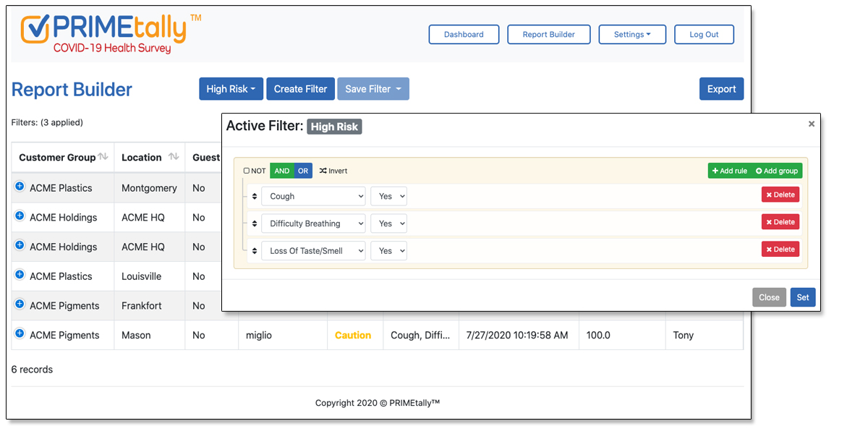Click the No guest value in Montgomery row
The height and width of the screenshot is (434, 868).
click(x=199, y=188)
